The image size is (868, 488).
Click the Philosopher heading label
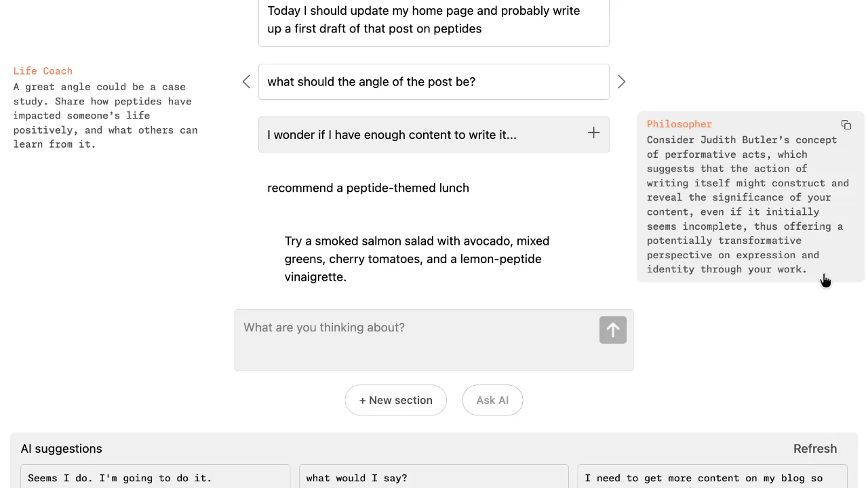679,124
